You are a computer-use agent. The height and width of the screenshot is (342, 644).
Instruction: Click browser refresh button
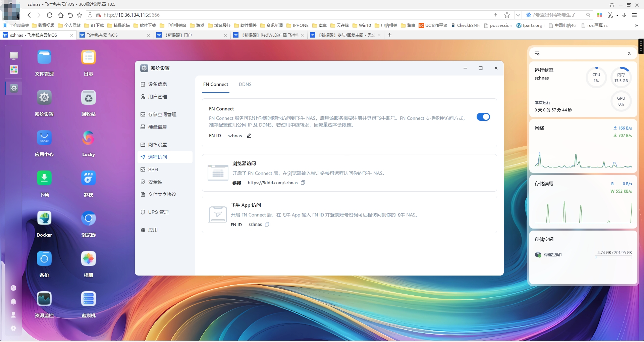click(50, 15)
